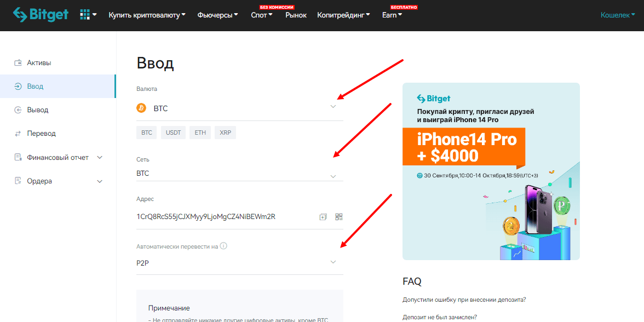This screenshot has width=644, height=322.
Task: Open the Кошелек menu
Action: click(x=618, y=15)
